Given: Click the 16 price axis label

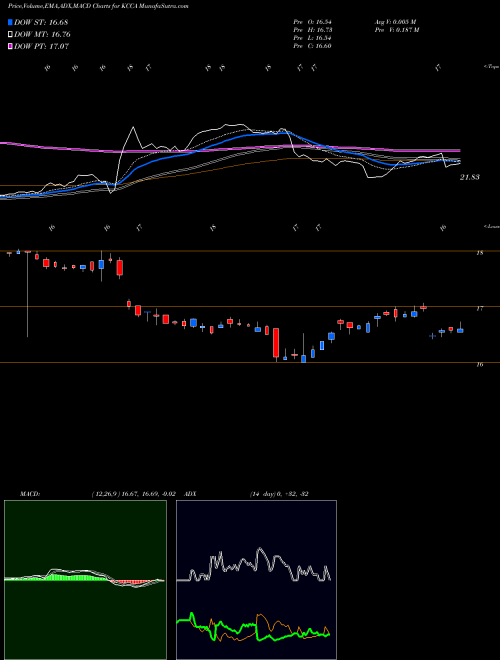Looking at the screenshot, I should tap(480, 365).
